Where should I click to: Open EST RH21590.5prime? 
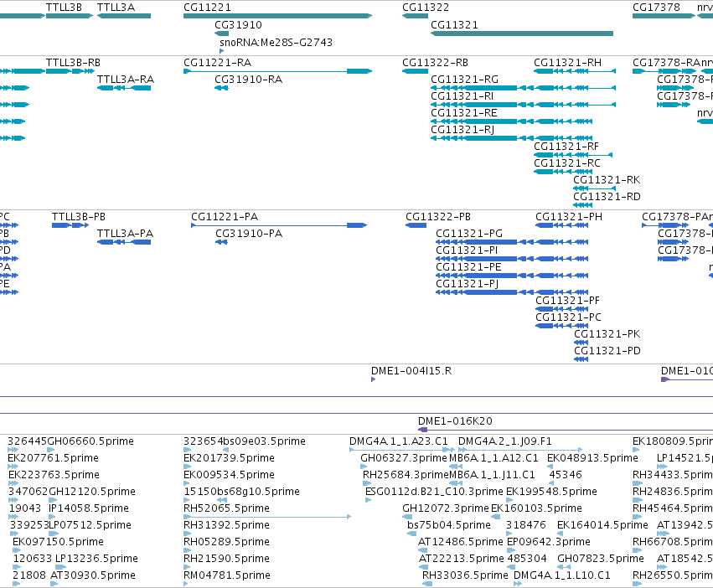[x=226, y=559]
